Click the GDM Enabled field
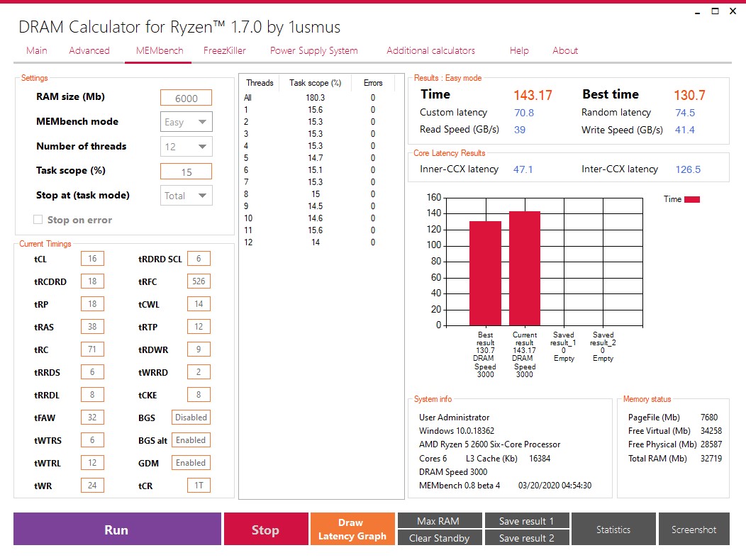Screen dimensions: 746x560 pos(191,462)
